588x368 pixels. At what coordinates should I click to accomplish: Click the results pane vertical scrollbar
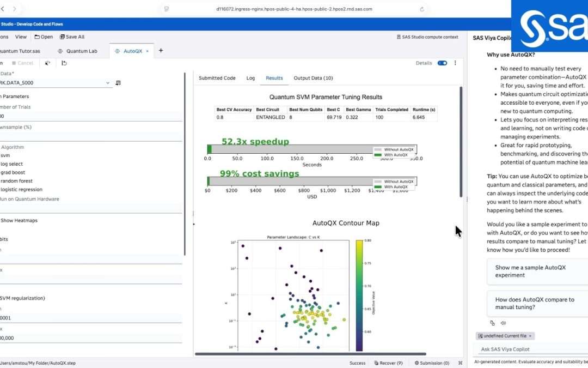pos(461,142)
